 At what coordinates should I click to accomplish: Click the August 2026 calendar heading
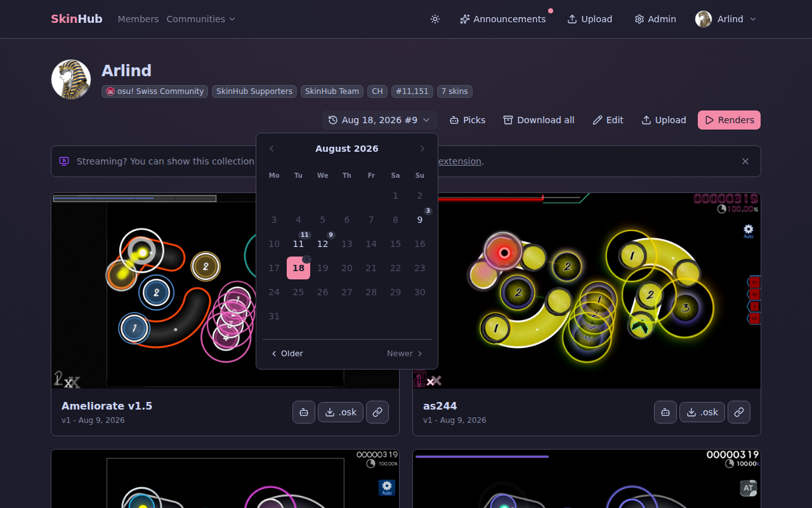347,149
